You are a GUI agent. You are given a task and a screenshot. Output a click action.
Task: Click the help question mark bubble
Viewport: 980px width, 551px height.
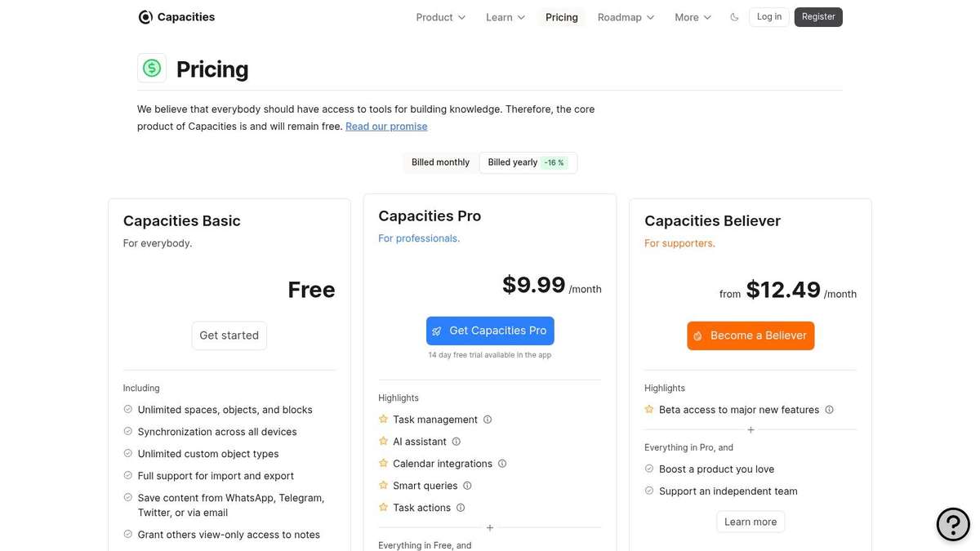point(952,524)
